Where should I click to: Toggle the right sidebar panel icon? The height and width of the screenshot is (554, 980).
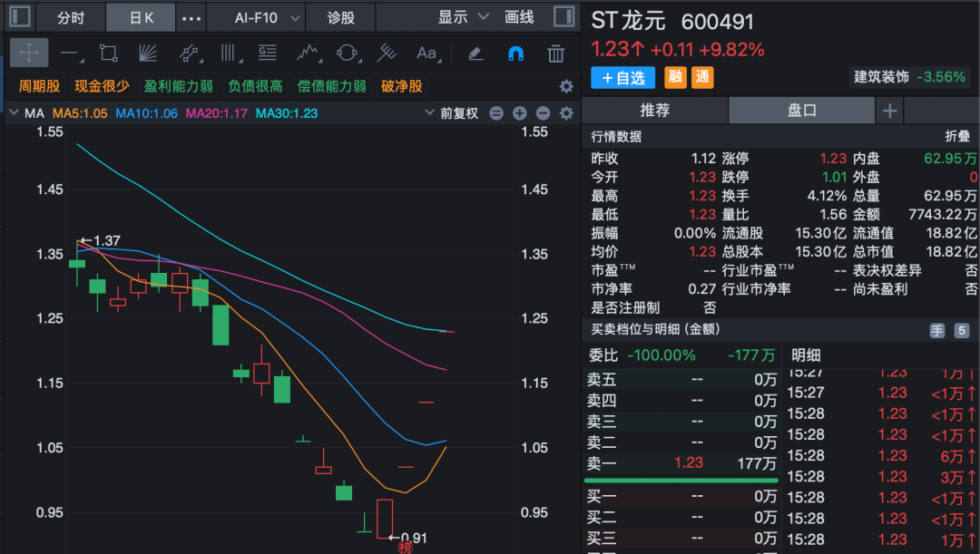pos(563,16)
